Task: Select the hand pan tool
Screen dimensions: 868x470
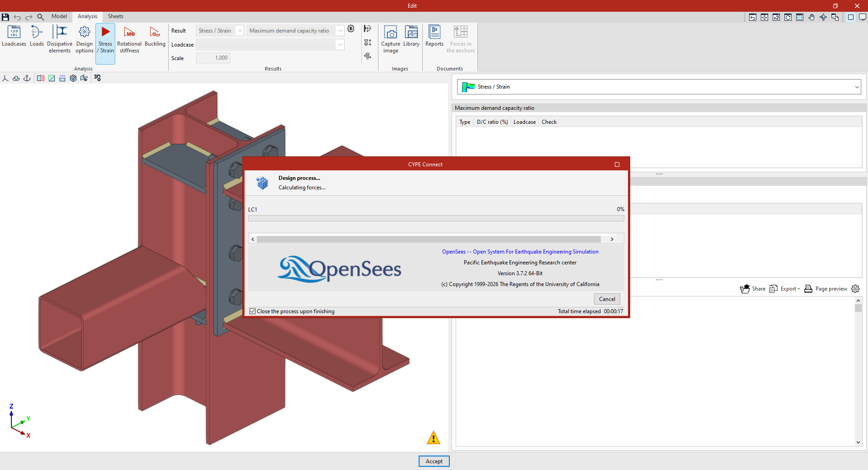Action: pos(811,17)
